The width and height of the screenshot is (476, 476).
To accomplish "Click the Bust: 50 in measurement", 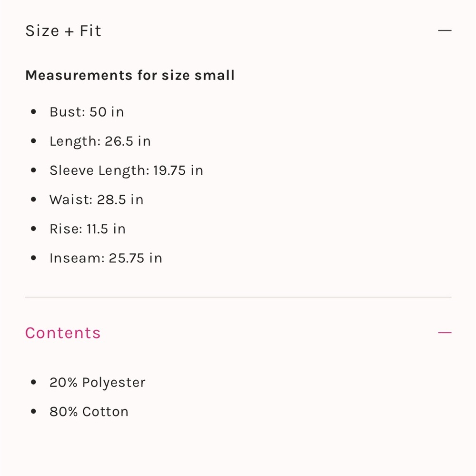I will [87, 112].
